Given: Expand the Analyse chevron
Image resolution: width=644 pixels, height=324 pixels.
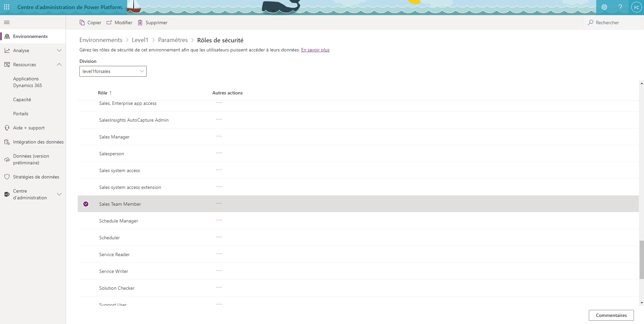Looking at the screenshot, I should tap(59, 50).
